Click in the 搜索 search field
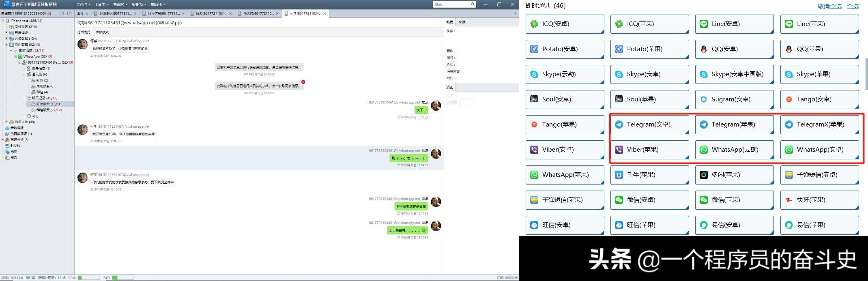 pos(451,4)
